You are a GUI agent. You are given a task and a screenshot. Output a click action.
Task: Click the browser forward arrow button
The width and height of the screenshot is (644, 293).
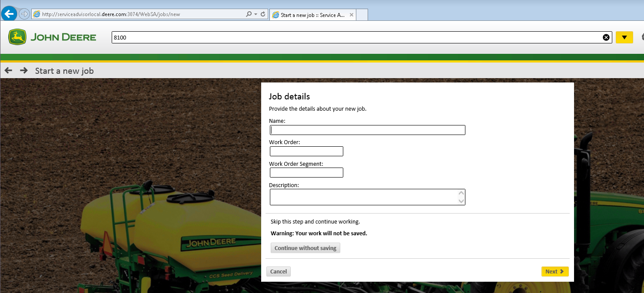[x=24, y=14]
